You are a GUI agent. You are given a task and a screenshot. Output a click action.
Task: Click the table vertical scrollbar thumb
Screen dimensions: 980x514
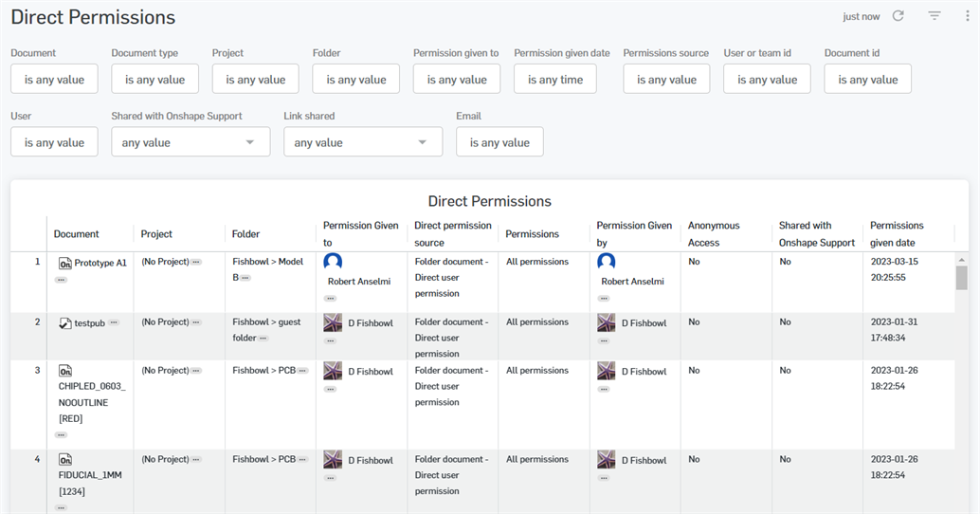(961, 278)
